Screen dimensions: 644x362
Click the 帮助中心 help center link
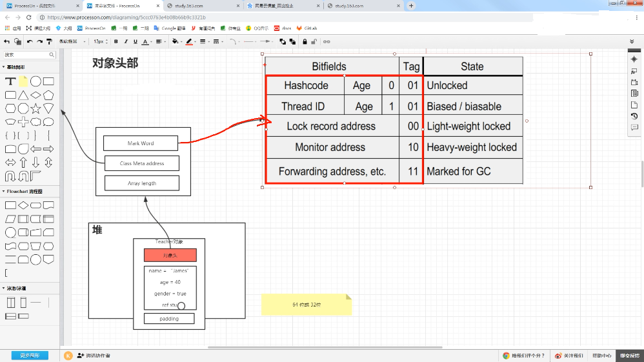(601, 356)
